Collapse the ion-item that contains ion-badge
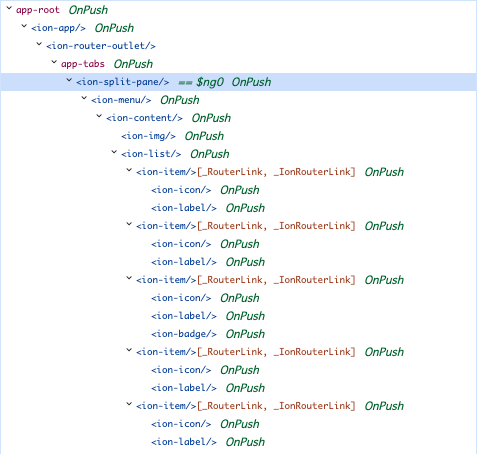Image resolution: width=477 pixels, height=454 pixels. [129, 278]
